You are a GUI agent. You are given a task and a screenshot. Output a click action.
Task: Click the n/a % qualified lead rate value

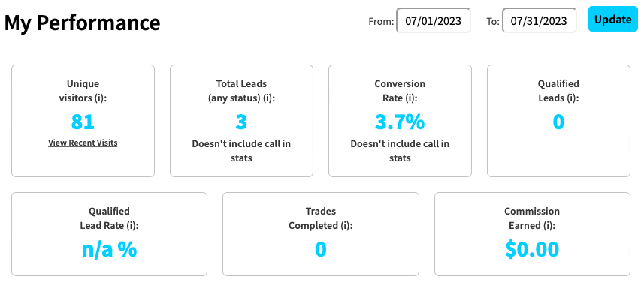[109, 249]
